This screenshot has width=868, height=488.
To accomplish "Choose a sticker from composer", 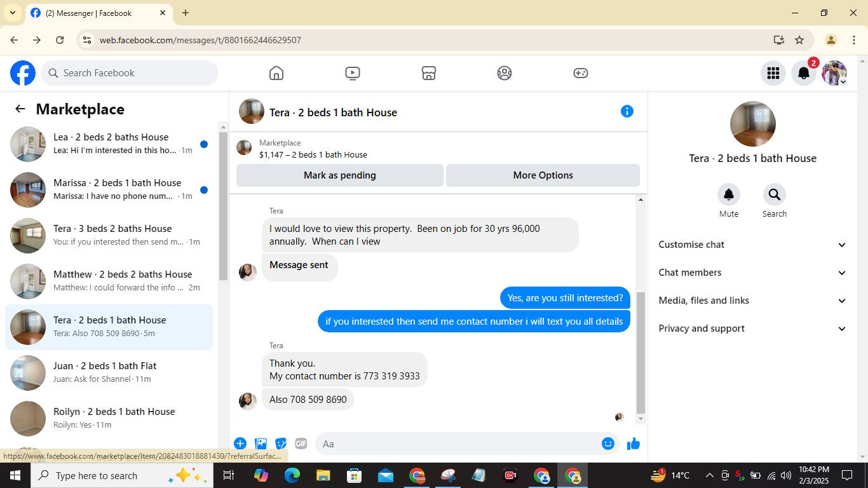I will [x=281, y=444].
